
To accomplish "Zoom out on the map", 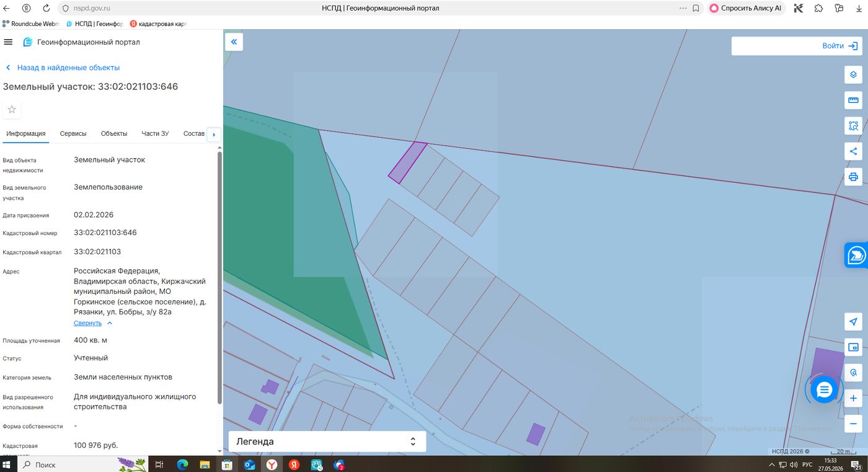I will tap(853, 424).
